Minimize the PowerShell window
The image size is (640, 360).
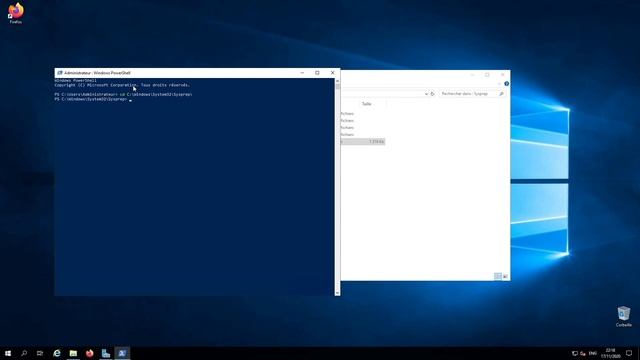(302, 73)
